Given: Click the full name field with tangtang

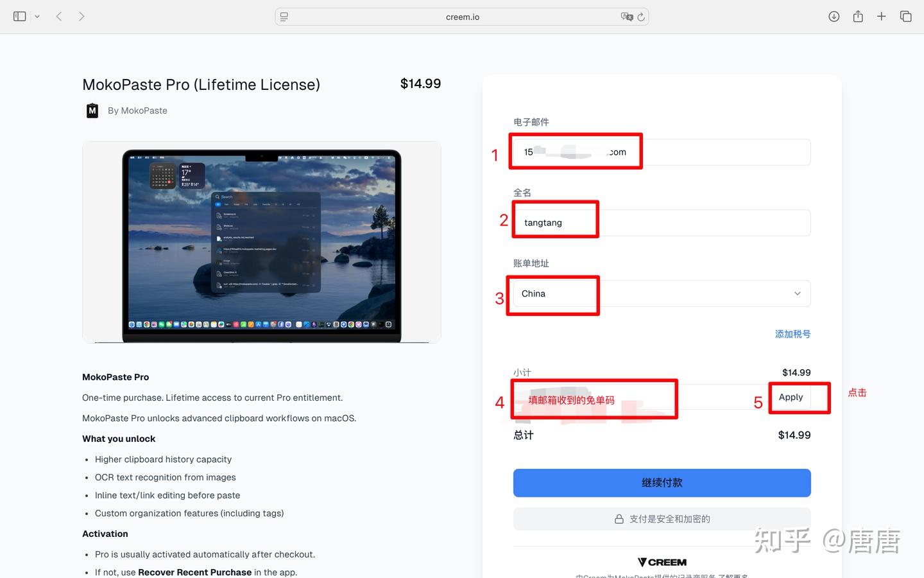Looking at the screenshot, I should coord(662,223).
